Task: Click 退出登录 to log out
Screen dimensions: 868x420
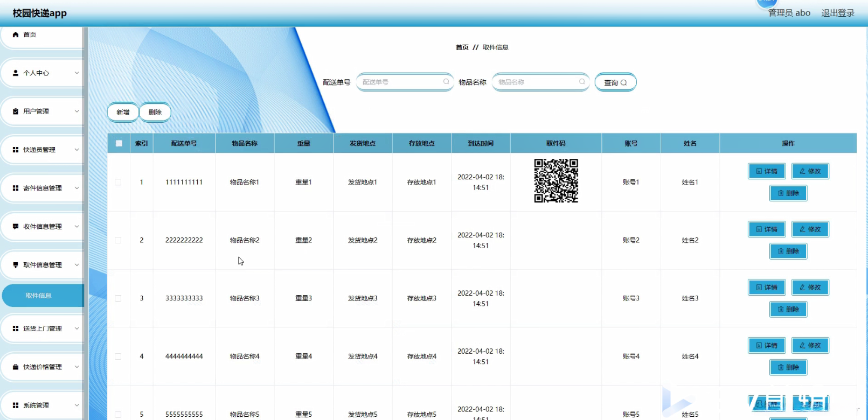Action: tap(838, 13)
